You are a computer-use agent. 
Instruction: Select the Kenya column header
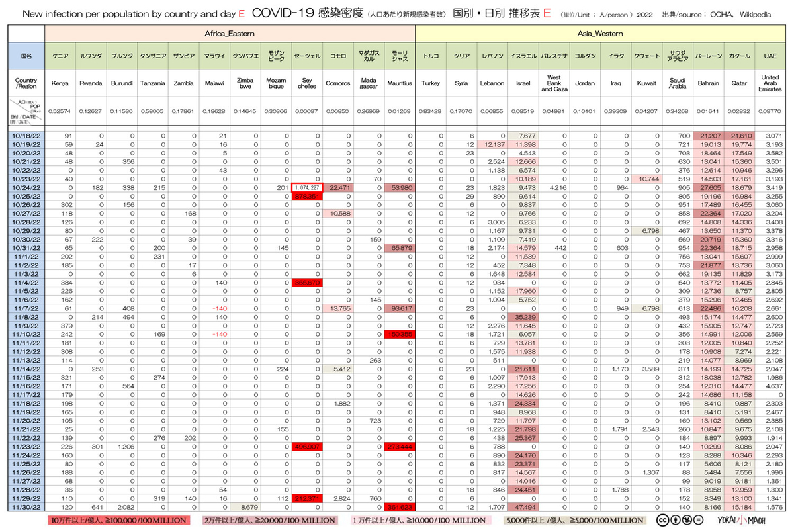click(60, 83)
